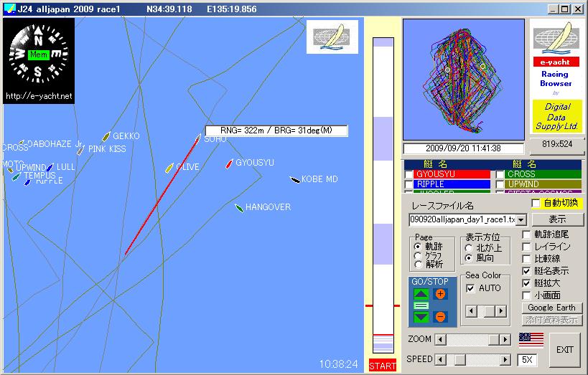This screenshot has height=375, width=588.
Task: Enable the 比較線 checkbox
Action: pos(526,259)
